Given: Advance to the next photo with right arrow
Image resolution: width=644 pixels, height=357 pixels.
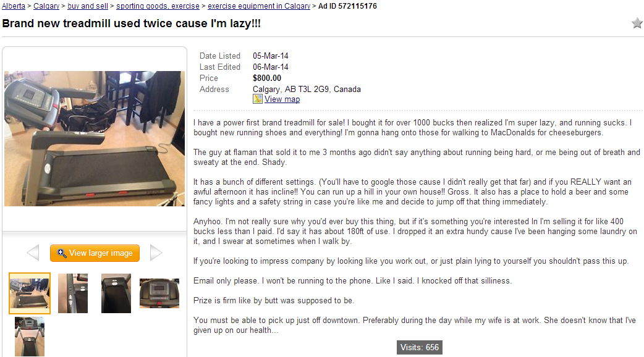Looking at the screenshot, I should point(156,253).
